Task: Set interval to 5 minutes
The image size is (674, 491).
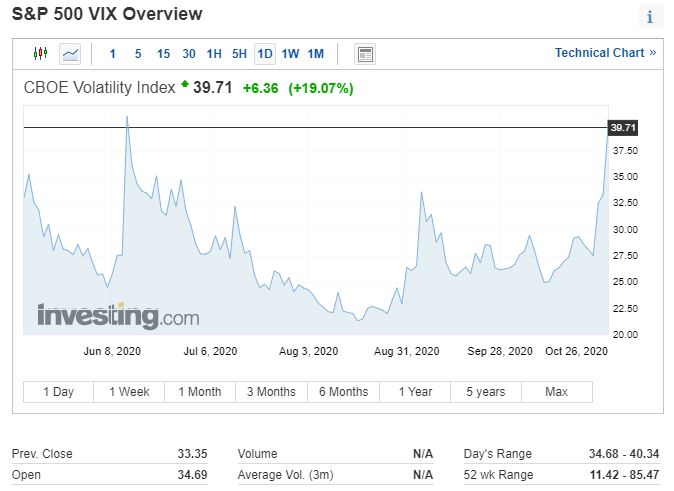Action: [x=138, y=54]
